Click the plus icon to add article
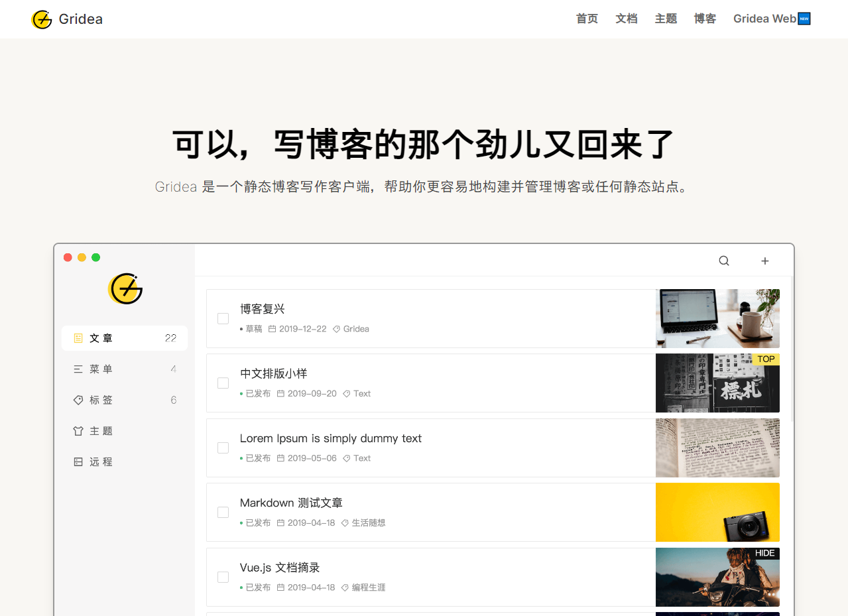Image resolution: width=848 pixels, height=616 pixels. pyautogui.click(x=764, y=261)
